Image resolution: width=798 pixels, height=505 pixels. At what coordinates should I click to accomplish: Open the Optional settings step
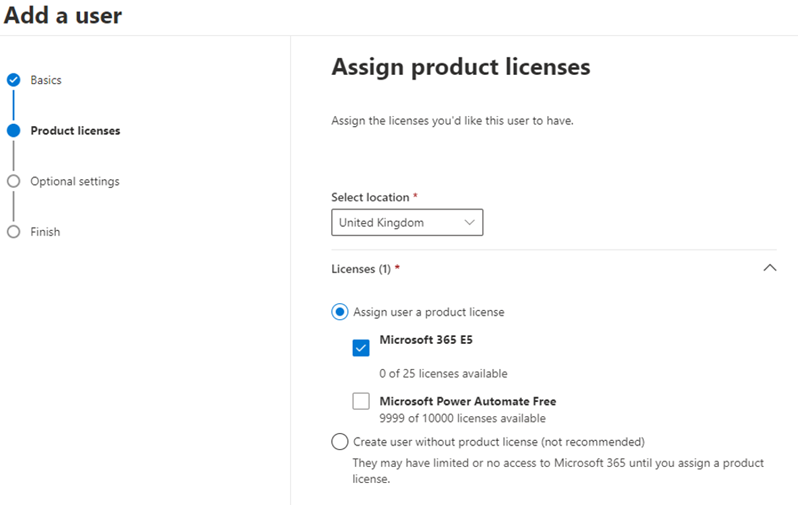75,181
